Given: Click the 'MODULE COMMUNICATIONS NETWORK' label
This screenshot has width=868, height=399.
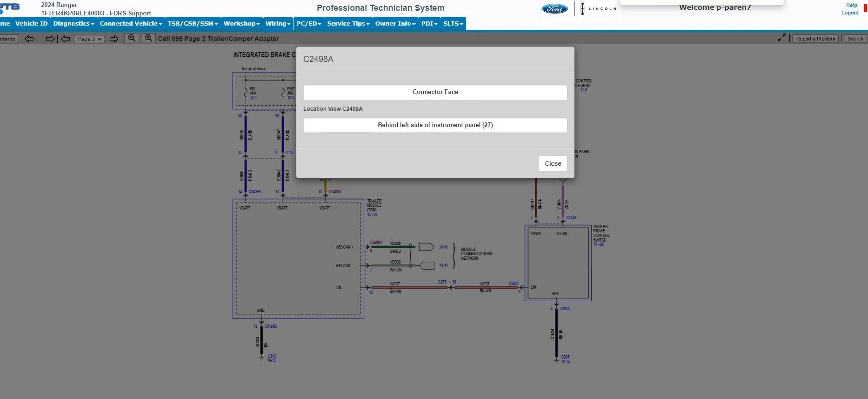Looking at the screenshot, I should pyautogui.click(x=476, y=254).
